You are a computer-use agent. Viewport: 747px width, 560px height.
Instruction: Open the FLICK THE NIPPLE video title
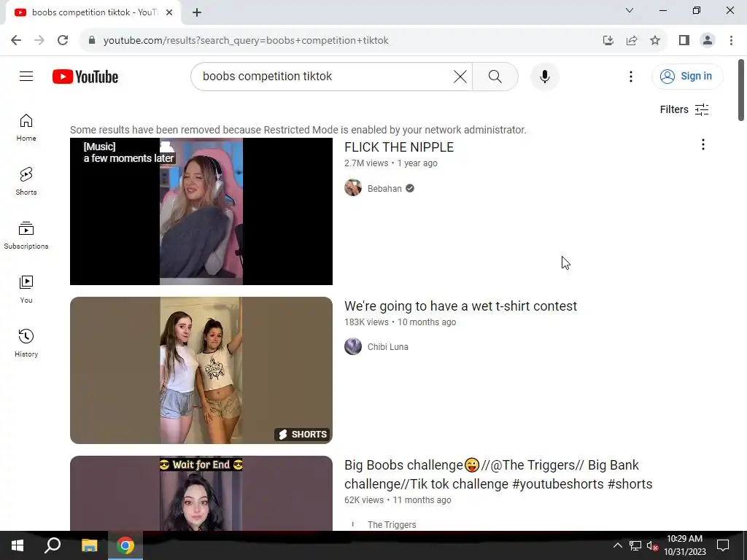399,147
